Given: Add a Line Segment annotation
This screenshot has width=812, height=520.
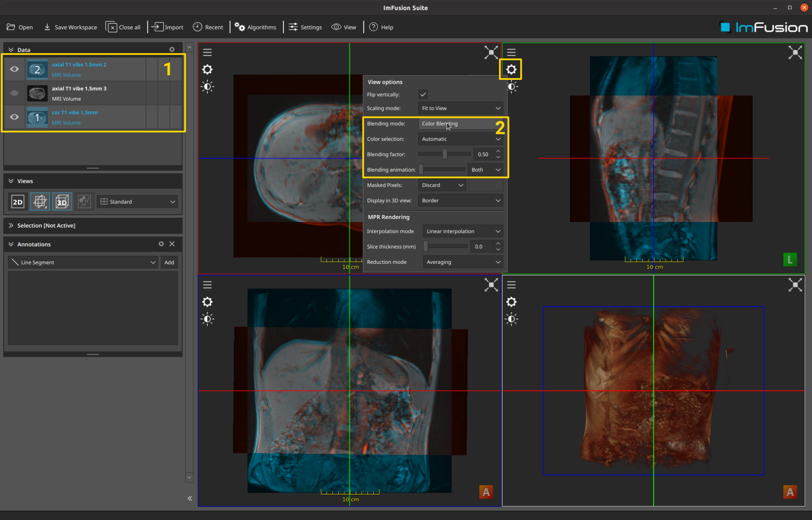Looking at the screenshot, I should point(169,262).
